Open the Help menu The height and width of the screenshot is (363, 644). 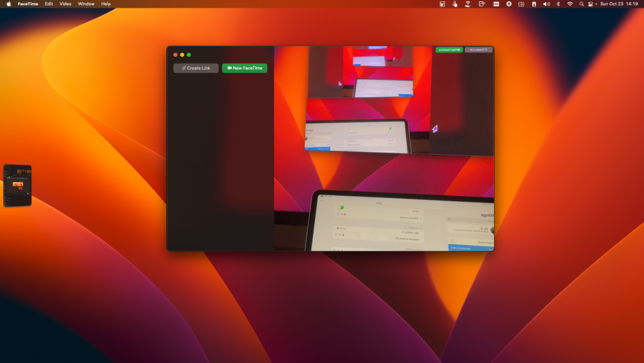(x=106, y=4)
